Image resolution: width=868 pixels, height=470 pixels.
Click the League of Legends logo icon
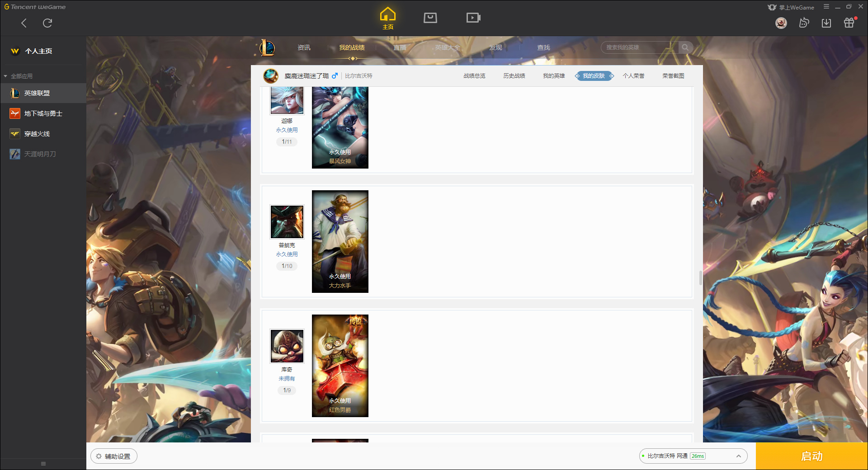point(267,47)
